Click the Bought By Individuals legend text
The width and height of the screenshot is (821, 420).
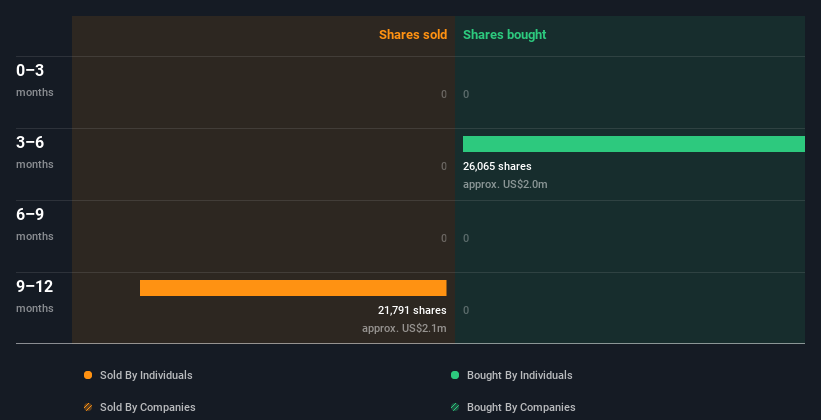tap(519, 375)
